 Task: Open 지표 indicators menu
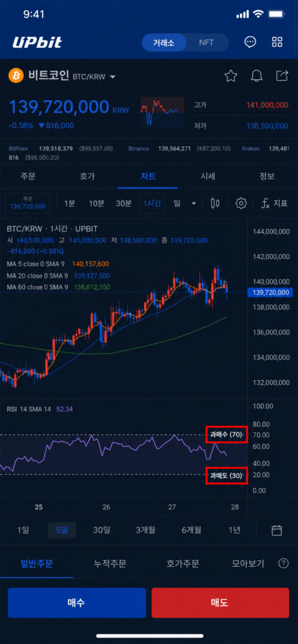point(275,203)
